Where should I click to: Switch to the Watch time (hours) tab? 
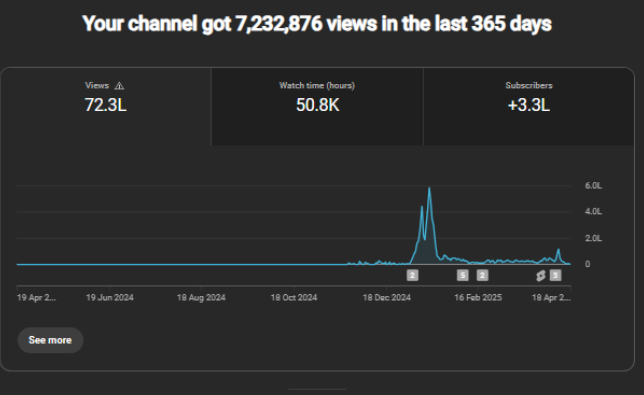317,106
